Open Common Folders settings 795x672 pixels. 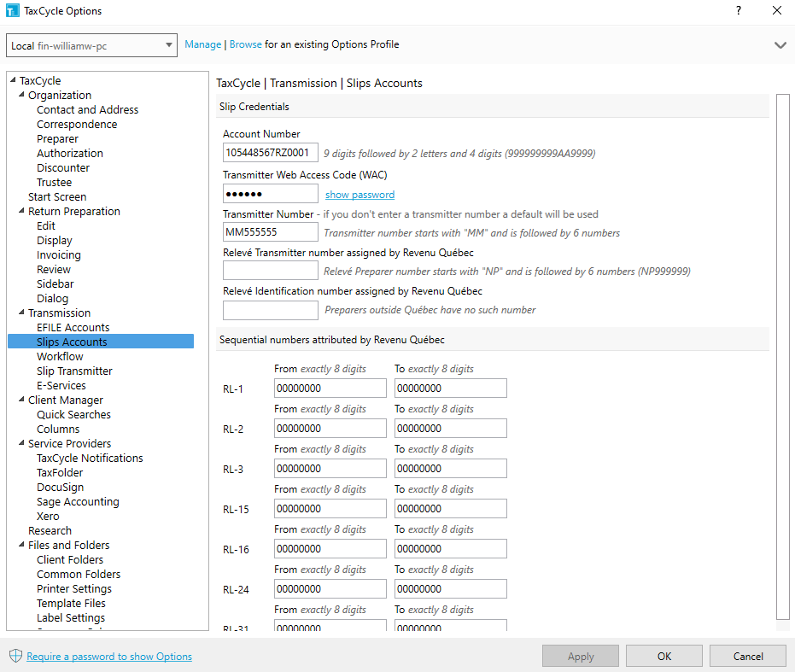[x=79, y=575]
